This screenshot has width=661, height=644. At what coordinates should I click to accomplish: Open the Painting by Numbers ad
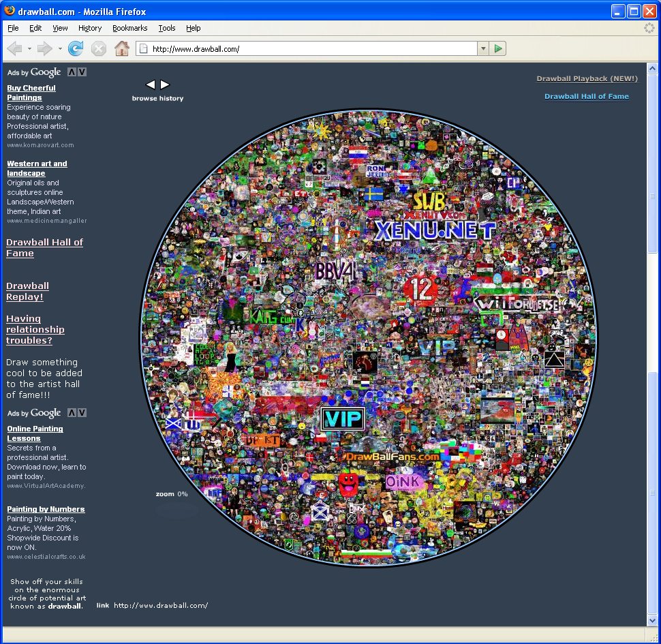tap(46, 509)
